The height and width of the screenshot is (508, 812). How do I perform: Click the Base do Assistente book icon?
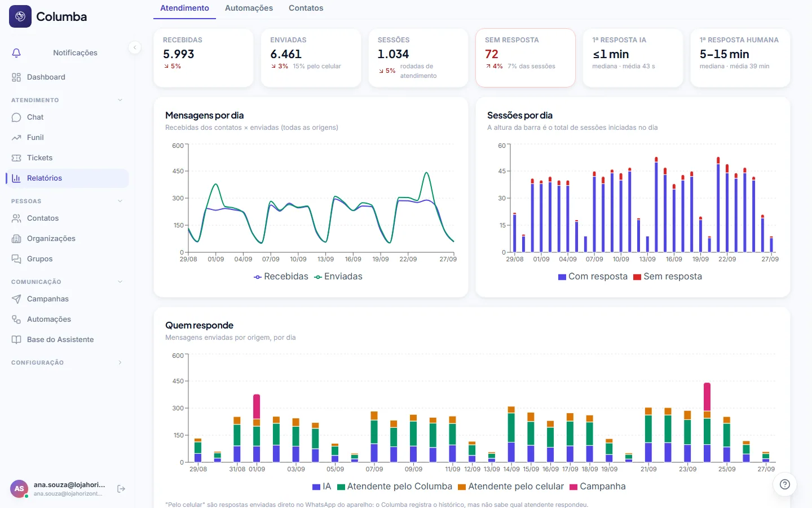click(16, 340)
